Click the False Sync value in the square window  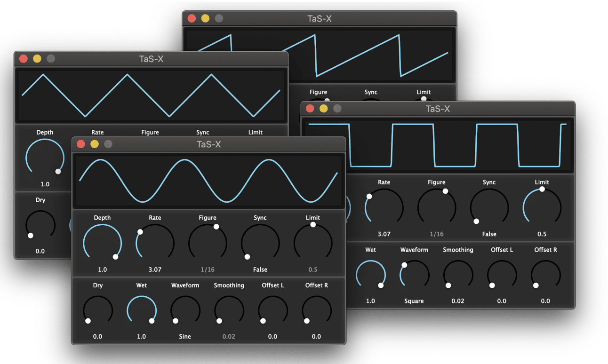(489, 234)
